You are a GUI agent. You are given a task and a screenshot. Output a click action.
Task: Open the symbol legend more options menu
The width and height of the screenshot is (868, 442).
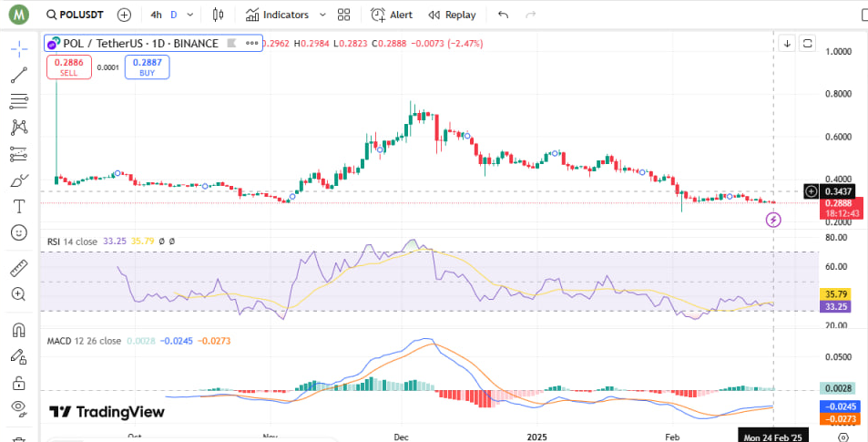point(252,43)
